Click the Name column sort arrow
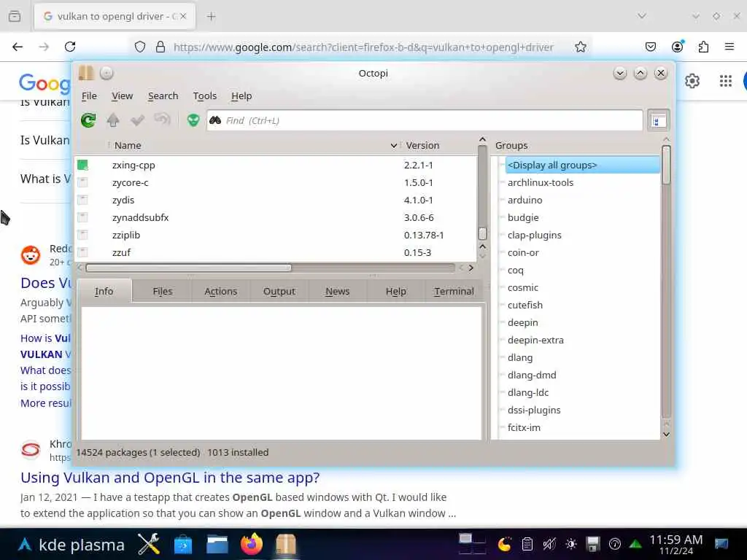Viewport: 747px width, 560px height. pyautogui.click(x=393, y=145)
